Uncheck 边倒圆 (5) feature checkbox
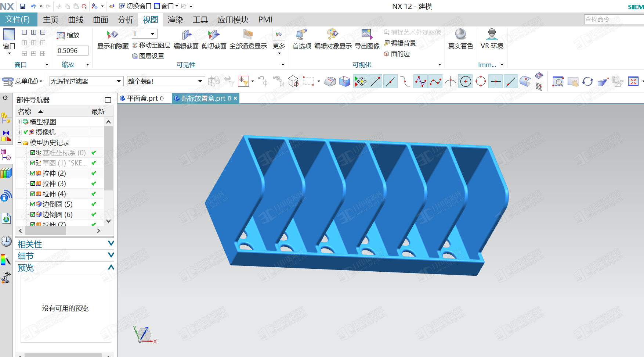The width and height of the screenshot is (644, 357). (33, 204)
